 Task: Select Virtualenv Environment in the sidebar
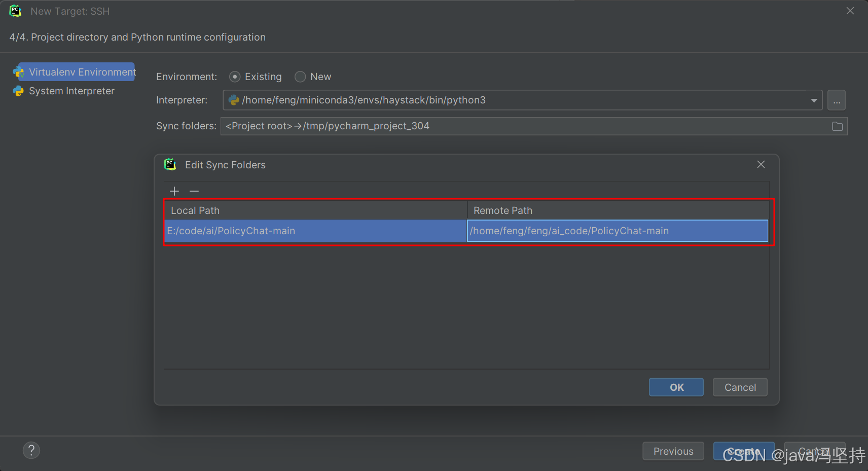(80, 71)
